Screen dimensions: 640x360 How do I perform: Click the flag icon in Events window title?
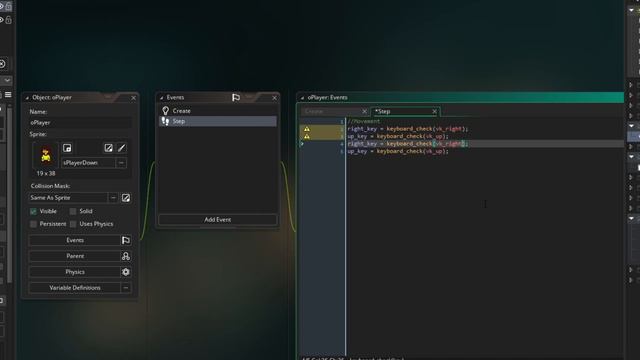coord(236,98)
